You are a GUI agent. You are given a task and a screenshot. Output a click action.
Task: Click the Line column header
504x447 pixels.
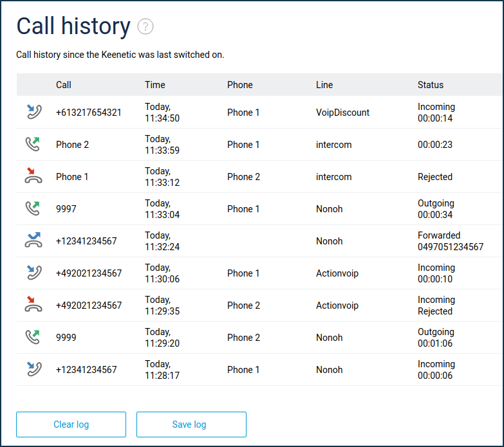click(324, 85)
